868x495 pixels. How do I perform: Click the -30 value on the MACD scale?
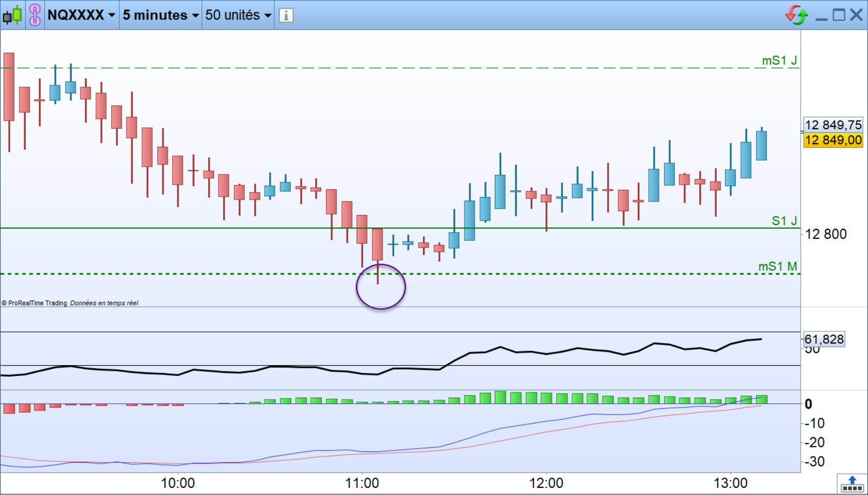pos(814,462)
